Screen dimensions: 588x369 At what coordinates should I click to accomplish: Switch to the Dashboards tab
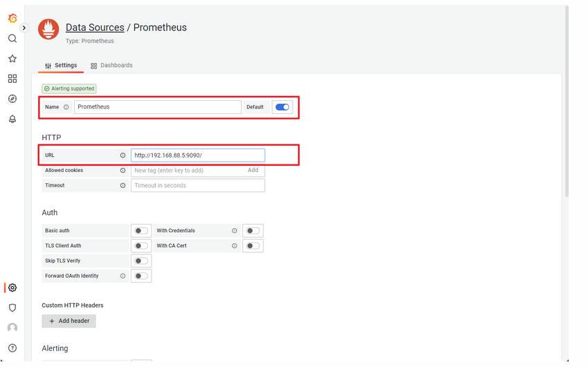coord(112,65)
